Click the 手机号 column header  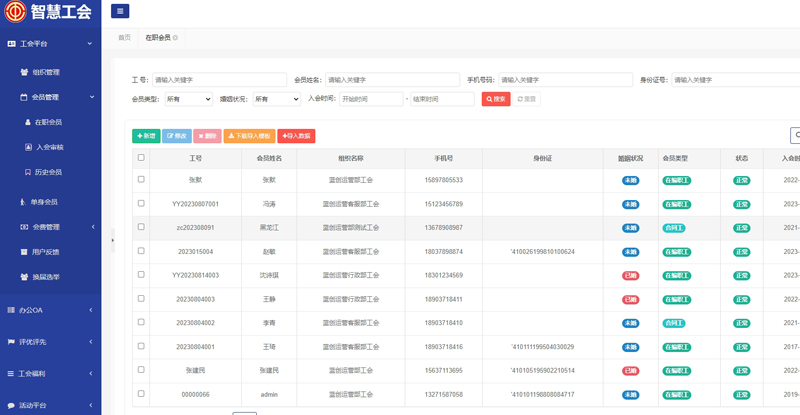(443, 159)
